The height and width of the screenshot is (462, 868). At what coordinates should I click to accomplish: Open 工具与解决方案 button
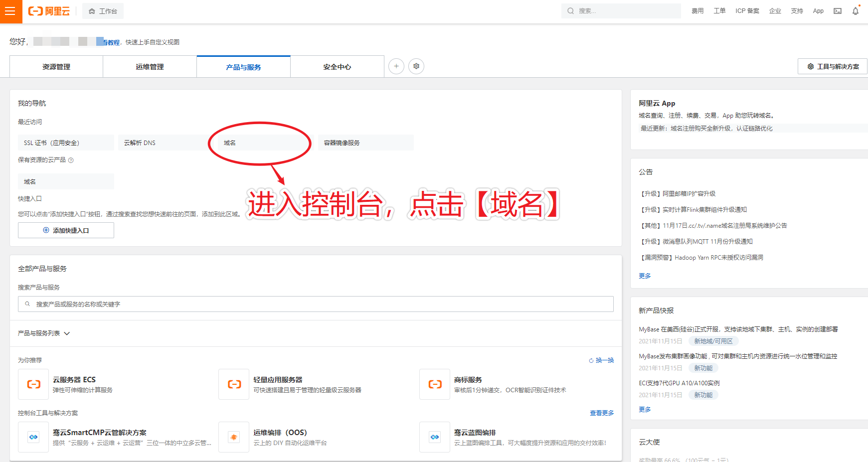tap(833, 66)
